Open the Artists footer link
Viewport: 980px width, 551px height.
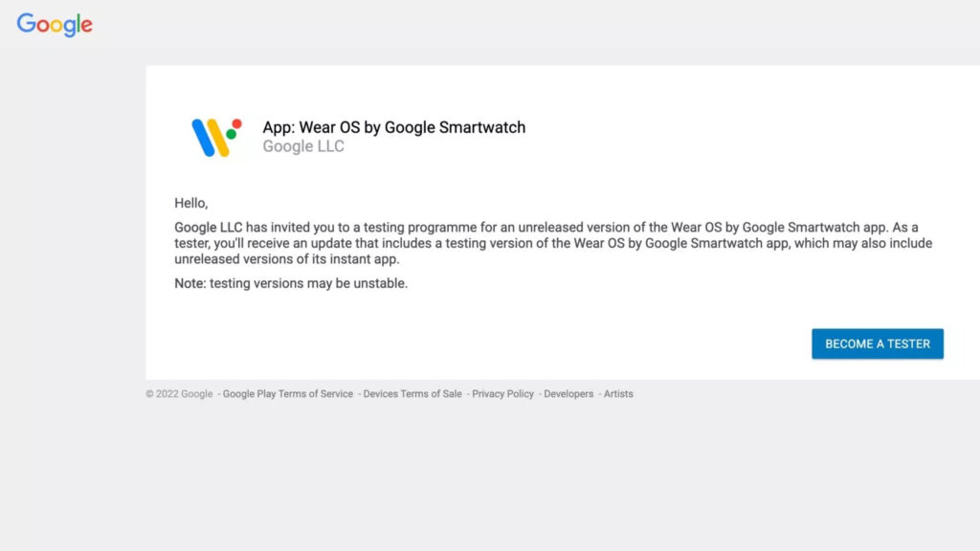coord(618,394)
